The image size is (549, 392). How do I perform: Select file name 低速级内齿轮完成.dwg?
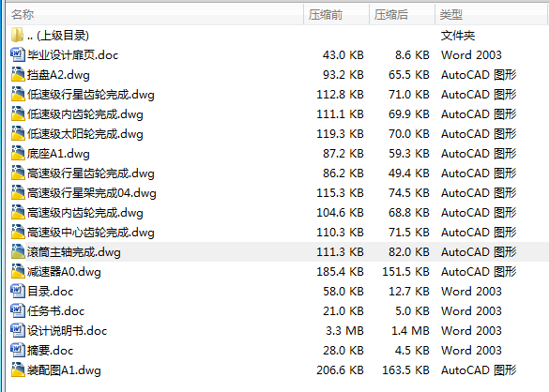tap(85, 114)
